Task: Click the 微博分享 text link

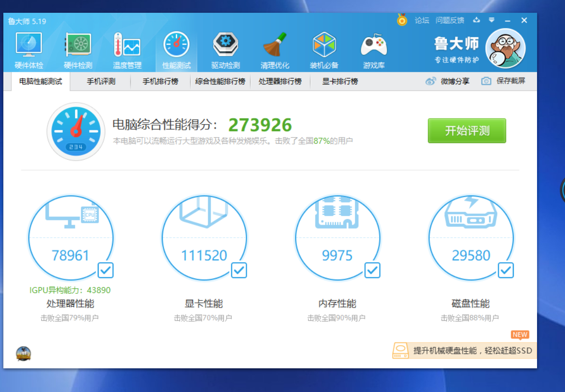Action: click(455, 82)
